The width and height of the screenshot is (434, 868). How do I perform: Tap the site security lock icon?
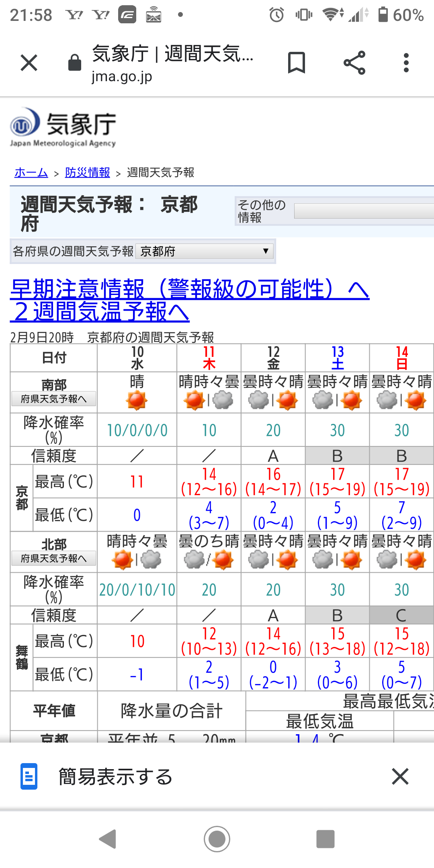tap(75, 63)
